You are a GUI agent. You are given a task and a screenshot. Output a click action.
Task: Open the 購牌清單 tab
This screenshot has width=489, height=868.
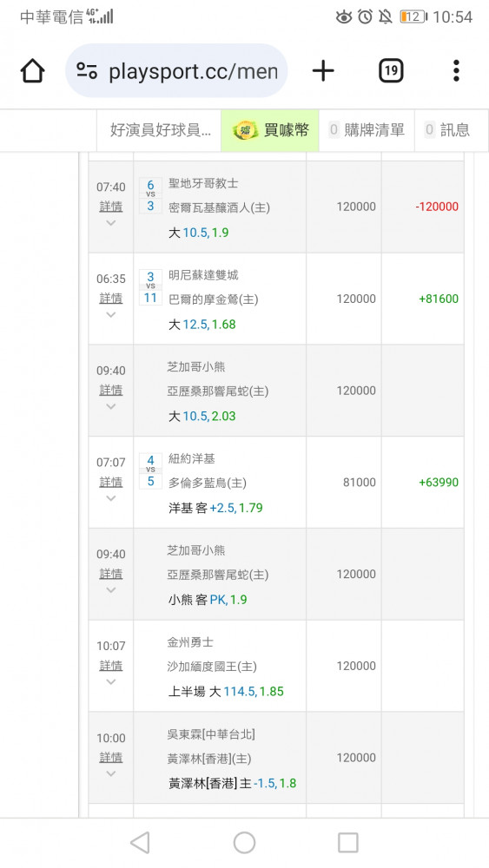(367, 130)
